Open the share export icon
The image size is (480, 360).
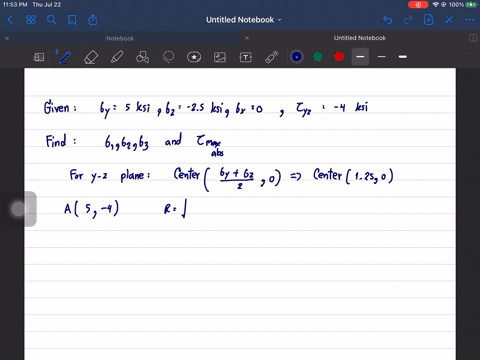tap(93, 20)
